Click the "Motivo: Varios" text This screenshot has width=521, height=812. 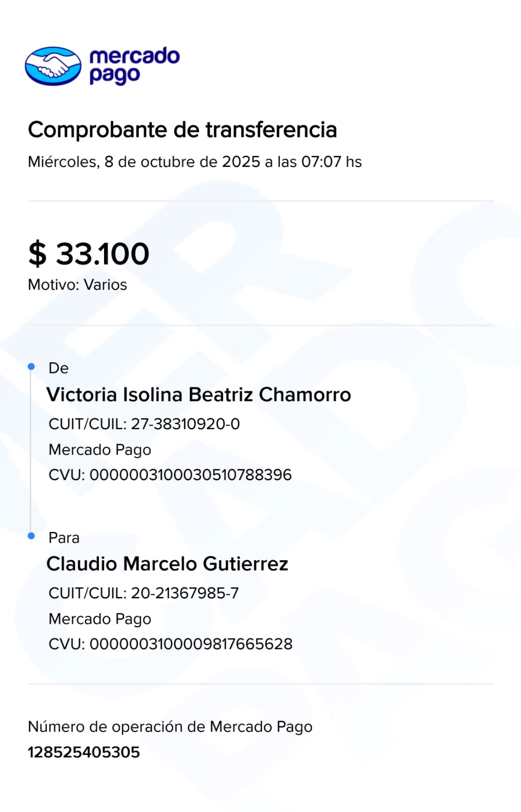pyautogui.click(x=77, y=285)
